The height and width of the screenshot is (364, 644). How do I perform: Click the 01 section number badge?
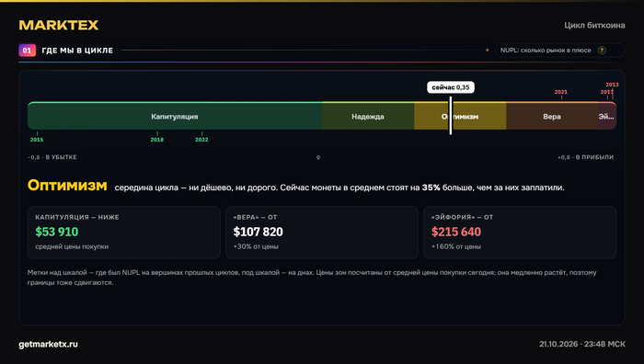point(27,50)
